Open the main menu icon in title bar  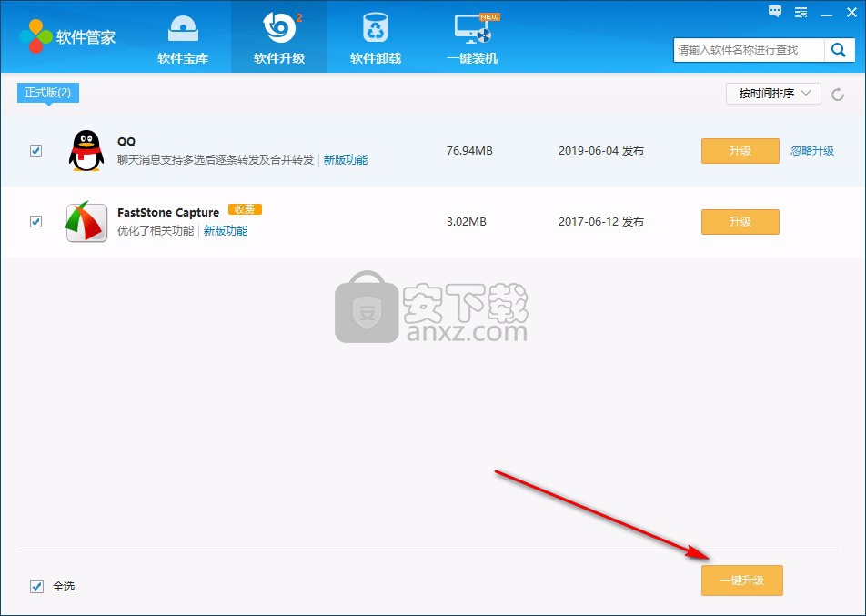pos(801,12)
